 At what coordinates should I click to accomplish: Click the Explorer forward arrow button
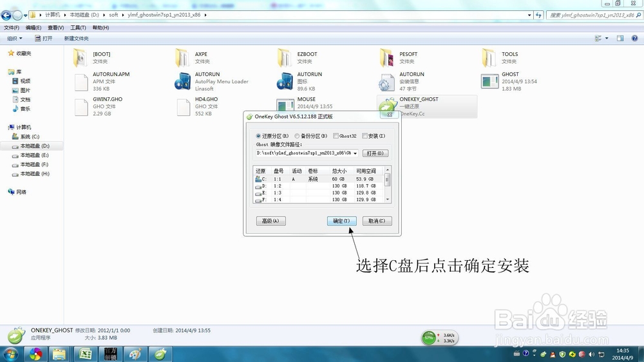[x=17, y=15]
